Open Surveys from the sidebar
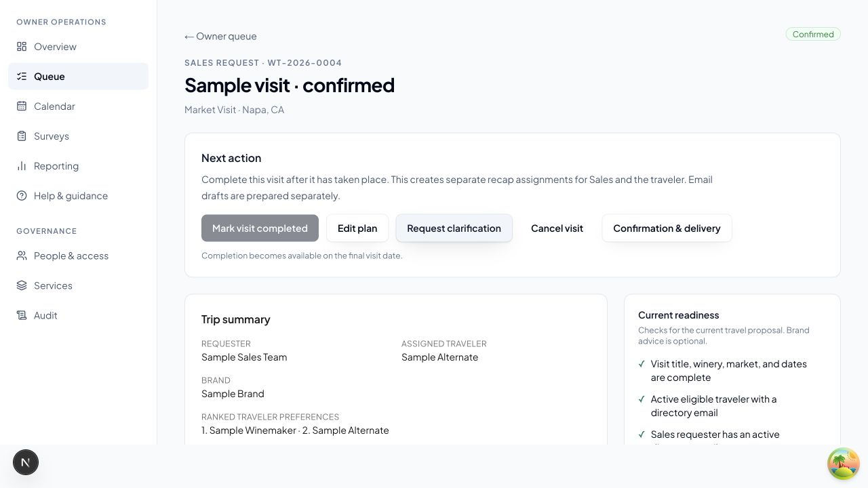 coord(78,136)
